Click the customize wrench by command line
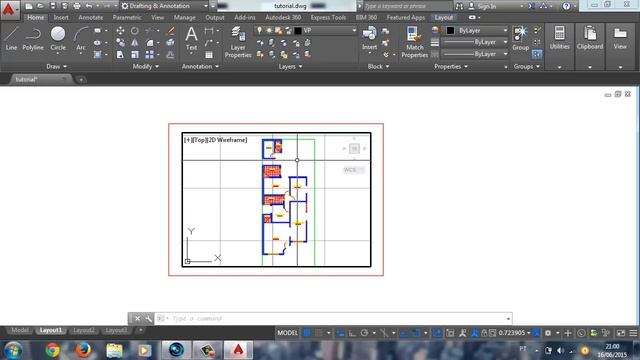The height and width of the screenshot is (360, 640). 148,318
